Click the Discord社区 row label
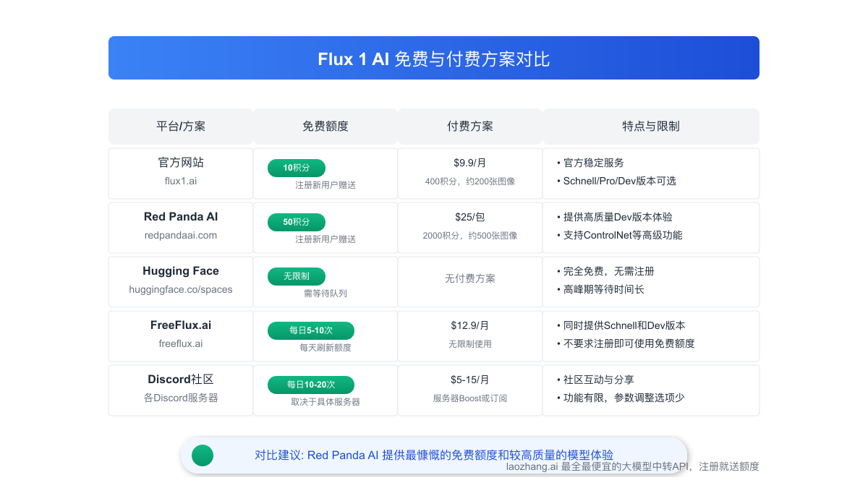Viewport: 868px width, 488px height. (180, 379)
